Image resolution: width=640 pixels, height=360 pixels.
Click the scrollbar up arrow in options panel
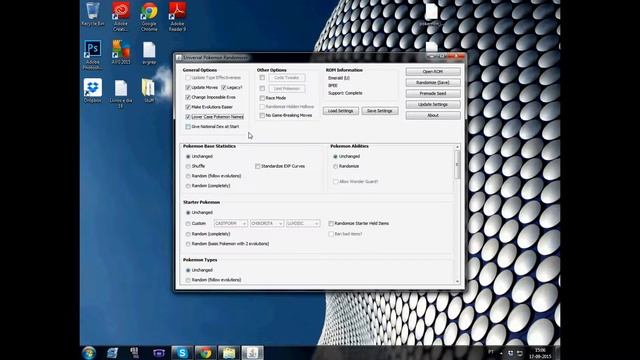pyautogui.click(x=457, y=147)
